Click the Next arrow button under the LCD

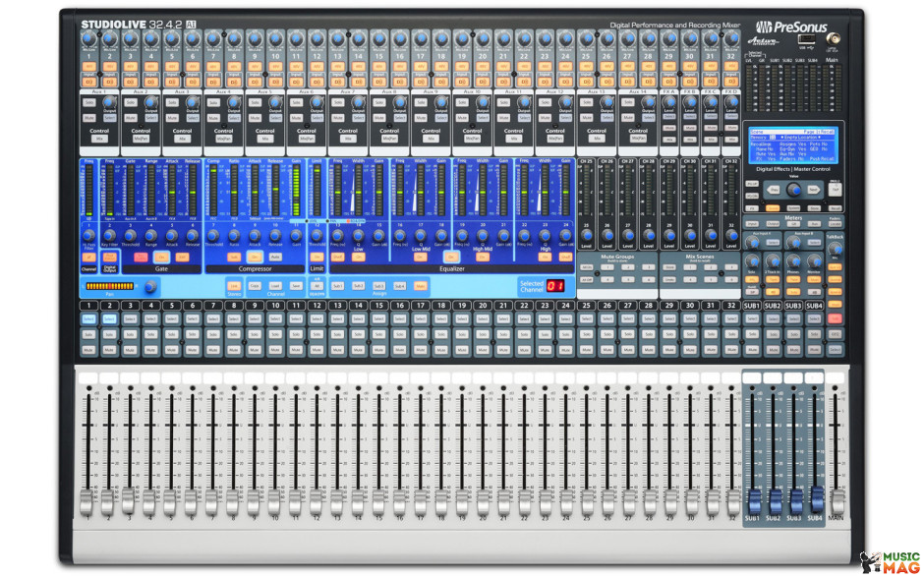[x=813, y=190]
